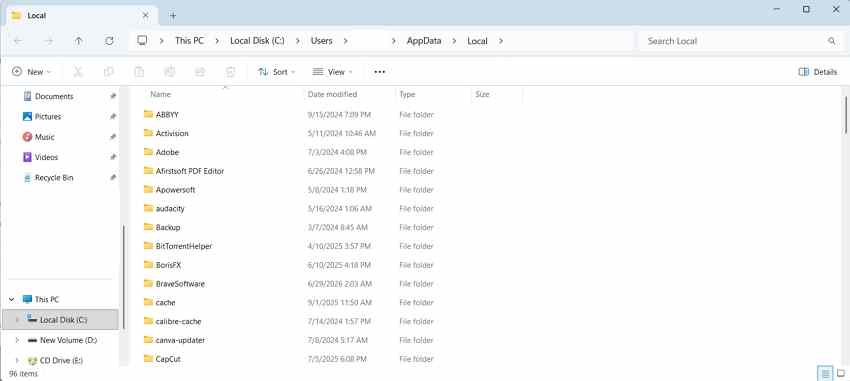850x381 pixels.
Task: Go back to previous folder
Action: [18, 41]
